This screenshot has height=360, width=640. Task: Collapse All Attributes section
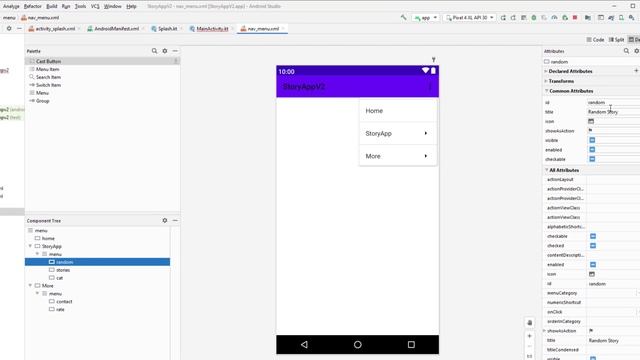click(547, 170)
